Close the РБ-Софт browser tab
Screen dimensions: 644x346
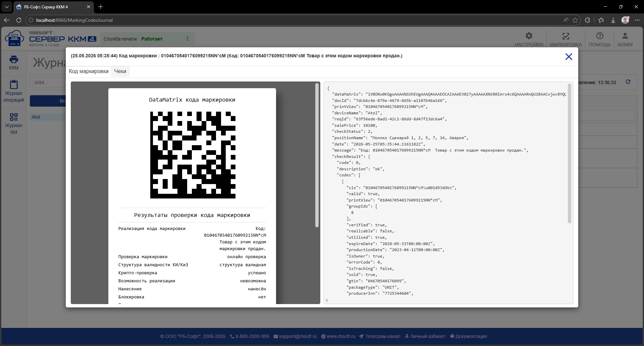[89, 7]
